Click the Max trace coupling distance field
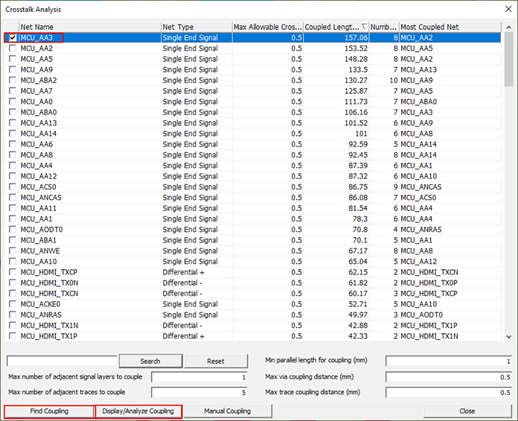The width and height of the screenshot is (518, 421). tap(449, 392)
